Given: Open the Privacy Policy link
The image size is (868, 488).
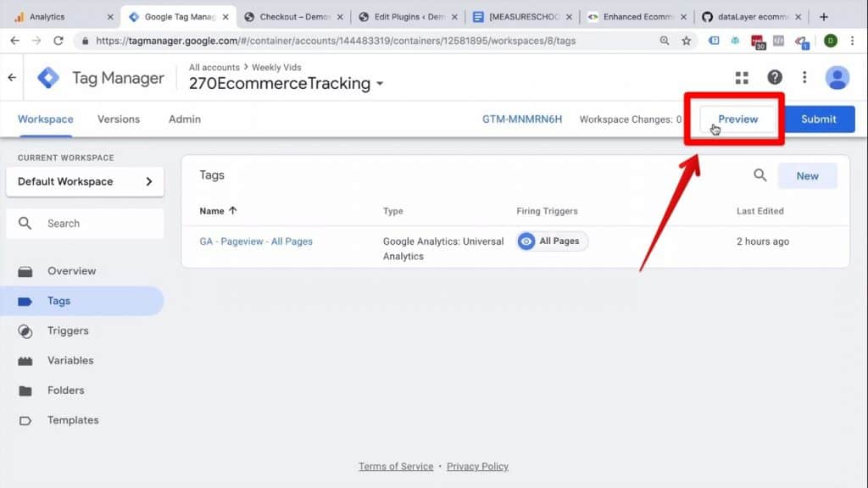Looking at the screenshot, I should click(x=477, y=467).
